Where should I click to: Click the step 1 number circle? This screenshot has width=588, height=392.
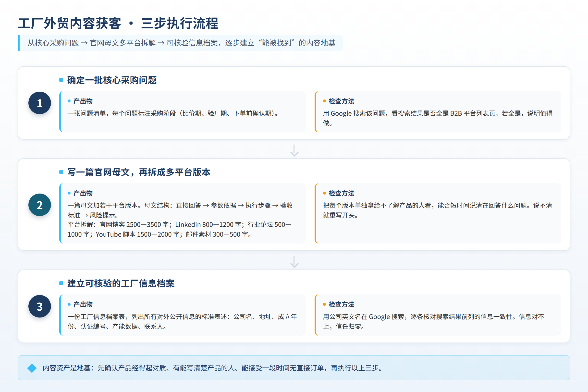[x=39, y=103]
